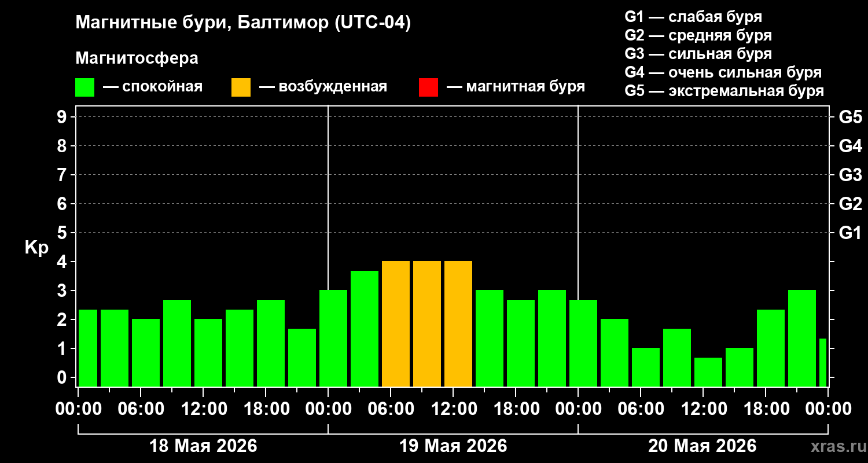Click the 'G3 — сильная буря' legend entry
Viewport: 868px width, 463px height.
pyautogui.click(x=698, y=54)
